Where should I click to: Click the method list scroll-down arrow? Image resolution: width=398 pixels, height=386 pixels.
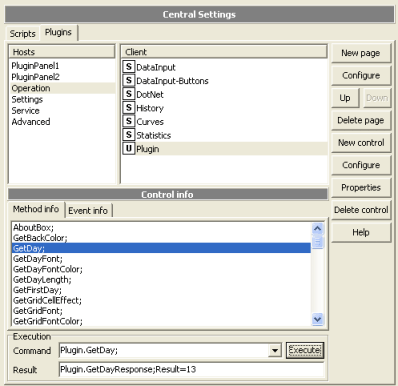pos(317,319)
